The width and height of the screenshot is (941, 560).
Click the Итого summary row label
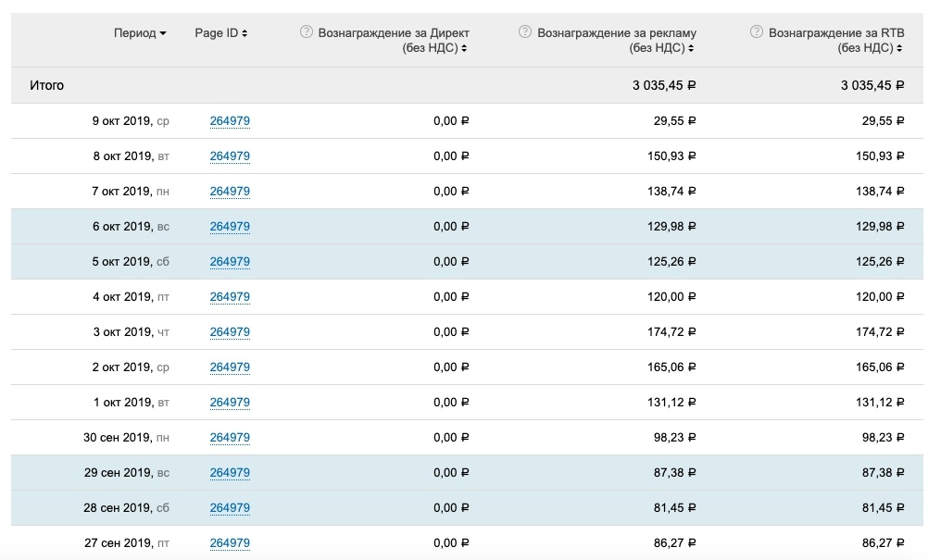point(47,85)
